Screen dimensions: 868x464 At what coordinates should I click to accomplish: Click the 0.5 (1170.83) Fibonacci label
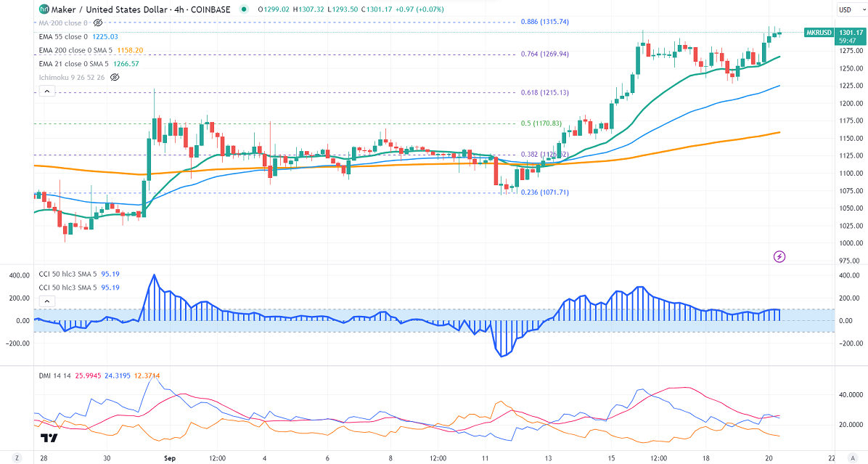click(541, 123)
